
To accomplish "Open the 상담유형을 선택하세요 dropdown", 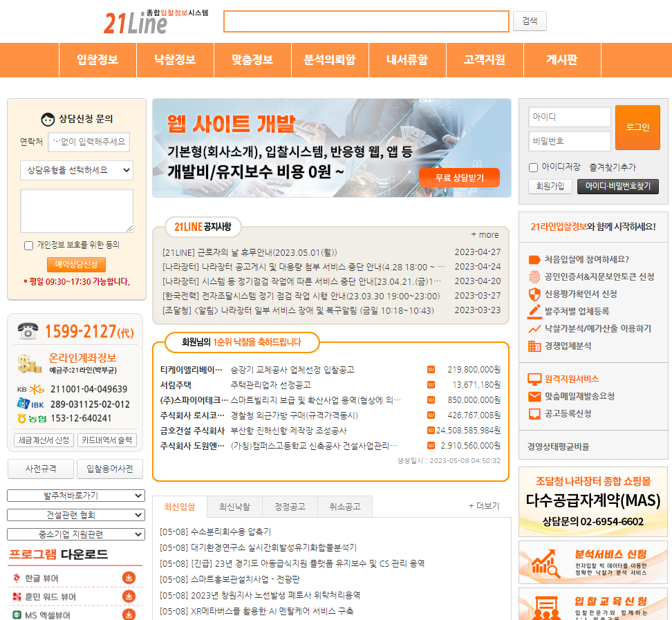I will pyautogui.click(x=76, y=170).
